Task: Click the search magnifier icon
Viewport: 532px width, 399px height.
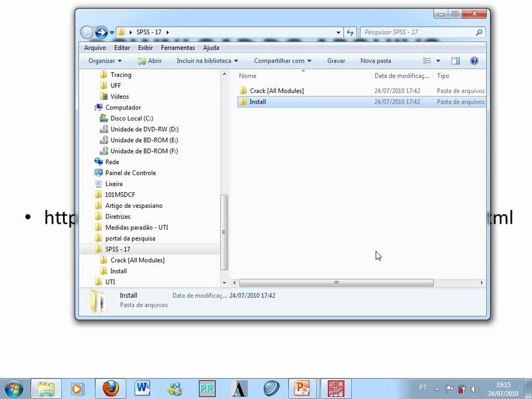Action: 479,32
